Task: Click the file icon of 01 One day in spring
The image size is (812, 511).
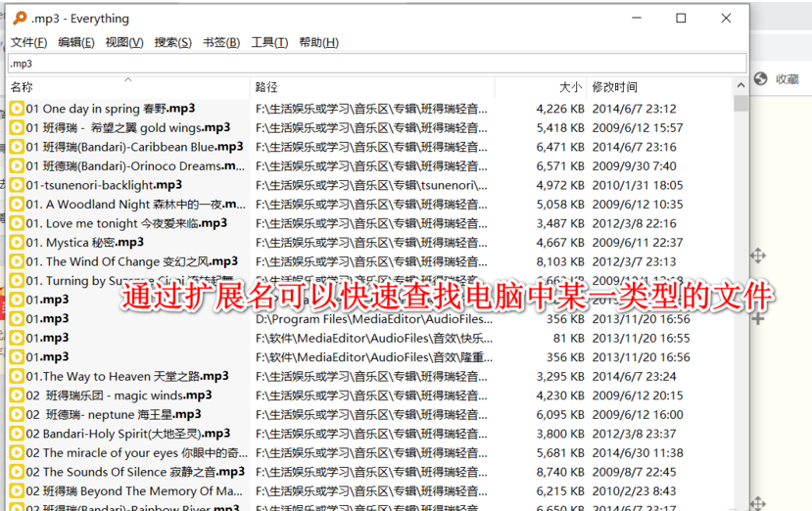Action: [x=17, y=109]
